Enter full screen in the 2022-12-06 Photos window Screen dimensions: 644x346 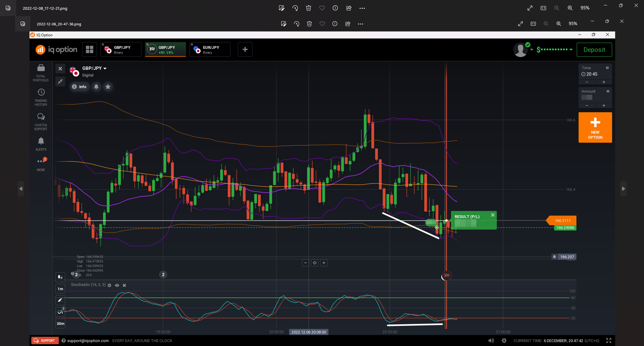[520, 24]
